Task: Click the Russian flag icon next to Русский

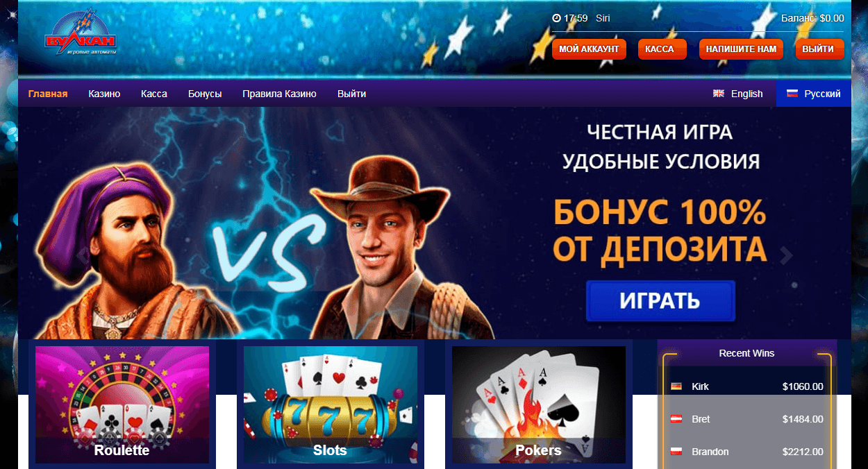Action: coord(792,94)
